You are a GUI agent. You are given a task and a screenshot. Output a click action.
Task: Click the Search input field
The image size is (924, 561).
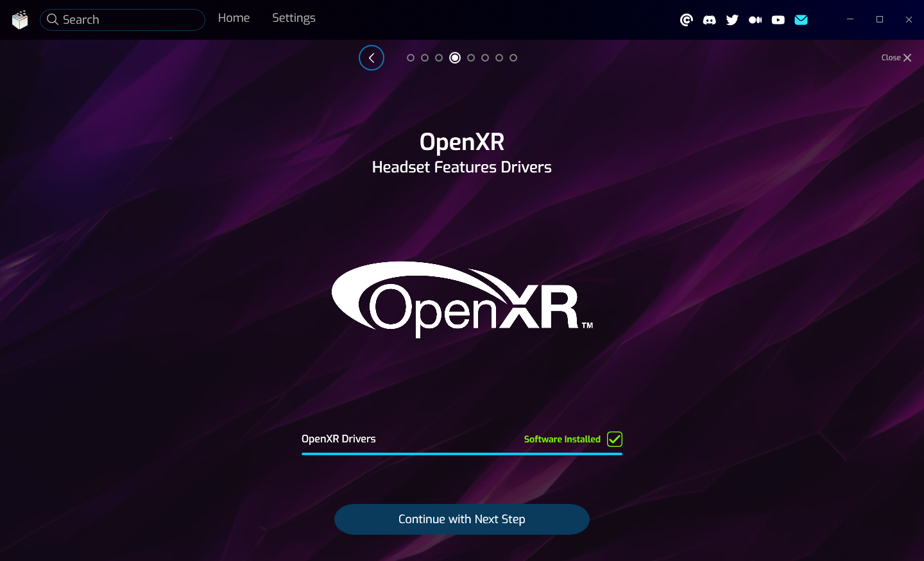123,20
